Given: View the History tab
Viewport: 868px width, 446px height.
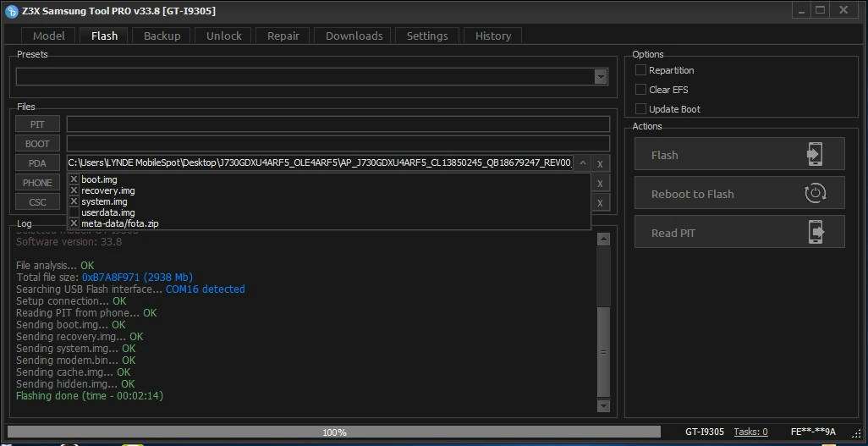Looking at the screenshot, I should point(492,36).
